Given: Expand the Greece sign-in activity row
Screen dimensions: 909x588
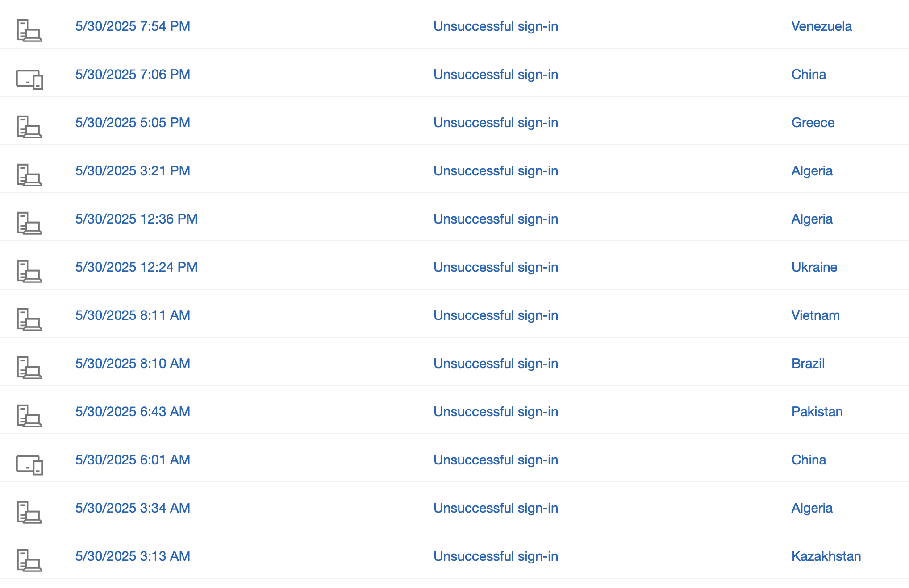Looking at the screenshot, I should 454,123.
